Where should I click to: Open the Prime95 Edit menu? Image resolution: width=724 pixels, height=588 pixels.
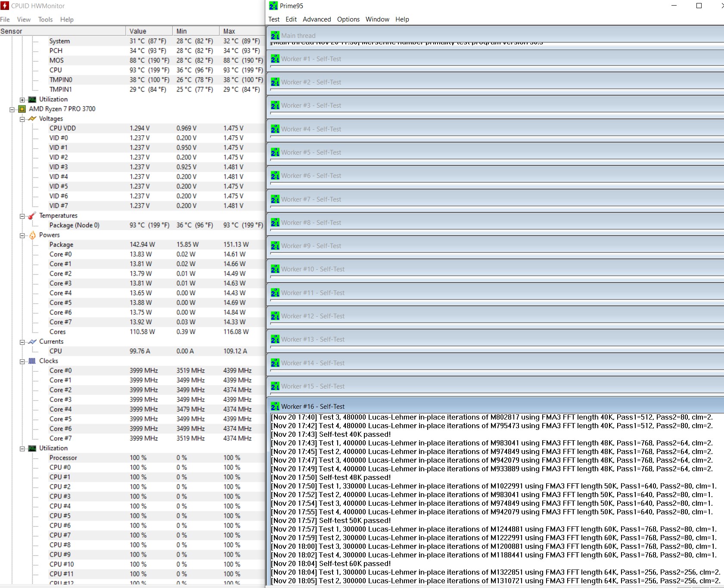[291, 19]
